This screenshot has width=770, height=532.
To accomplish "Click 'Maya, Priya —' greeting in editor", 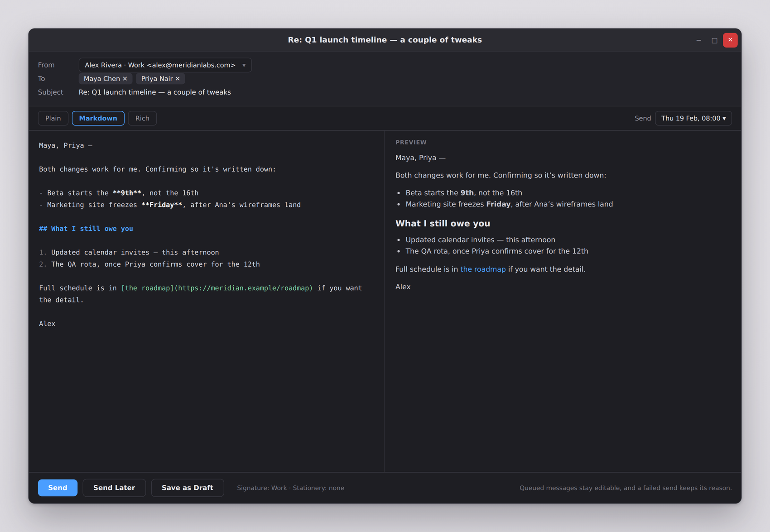I will click(66, 145).
